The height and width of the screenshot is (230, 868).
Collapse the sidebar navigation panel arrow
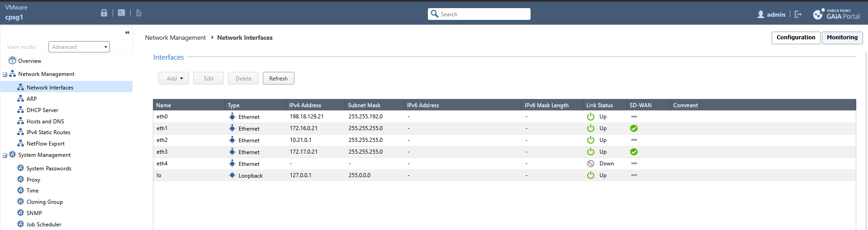pyautogui.click(x=127, y=33)
